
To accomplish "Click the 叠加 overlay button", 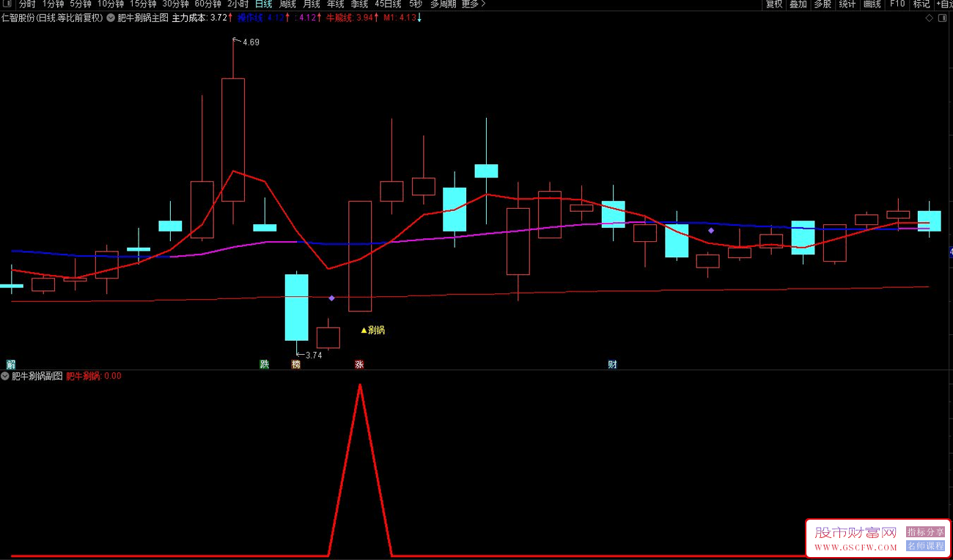I will (798, 4).
